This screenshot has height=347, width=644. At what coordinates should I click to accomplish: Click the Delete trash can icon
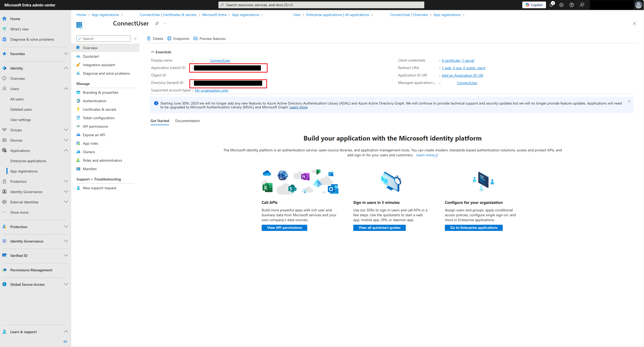pos(149,39)
